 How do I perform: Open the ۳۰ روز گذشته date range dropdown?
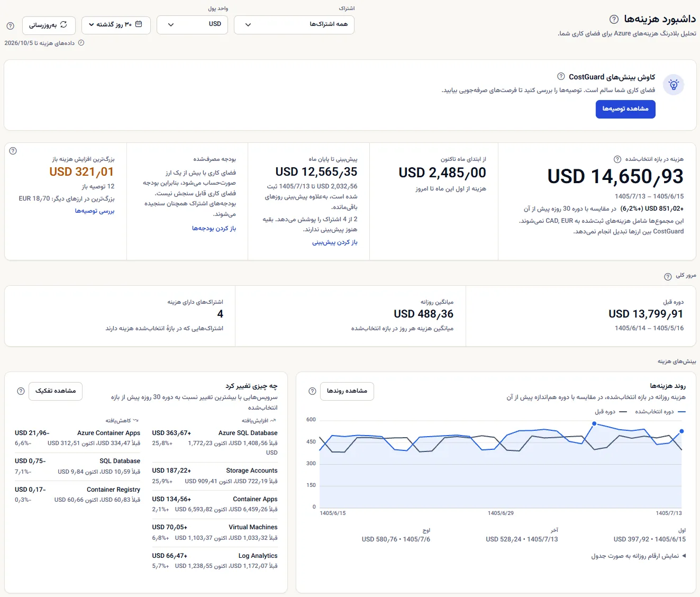(116, 25)
